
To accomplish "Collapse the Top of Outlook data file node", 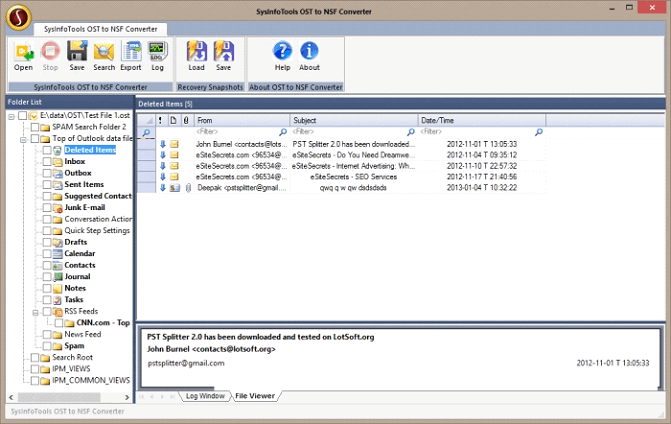I will (24, 139).
